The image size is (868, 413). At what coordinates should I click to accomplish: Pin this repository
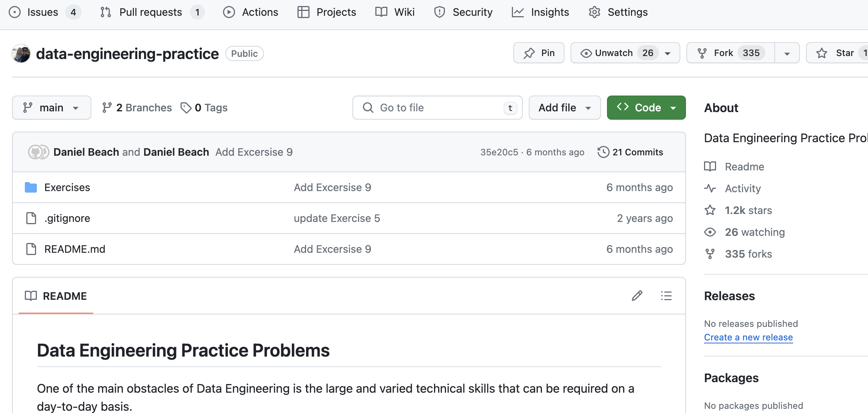[x=539, y=53]
